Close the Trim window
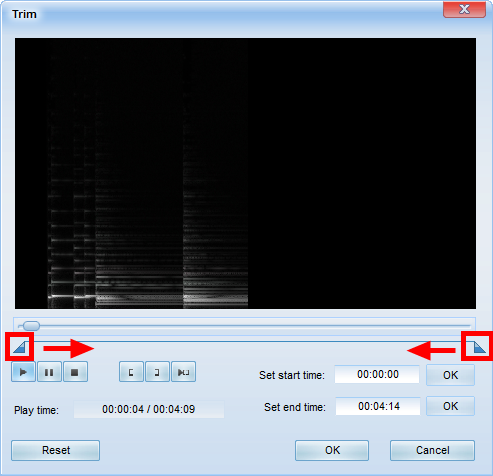Screen dimensions: 493x476 click(x=464, y=9)
